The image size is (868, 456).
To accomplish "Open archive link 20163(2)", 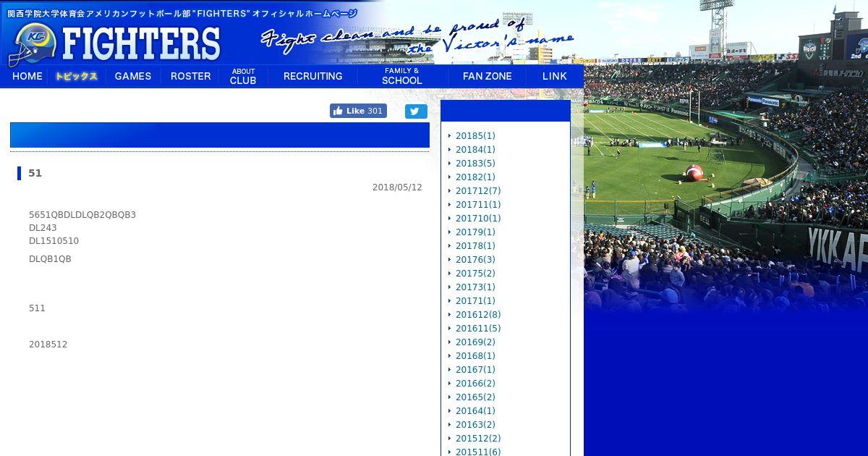I will point(475,425).
